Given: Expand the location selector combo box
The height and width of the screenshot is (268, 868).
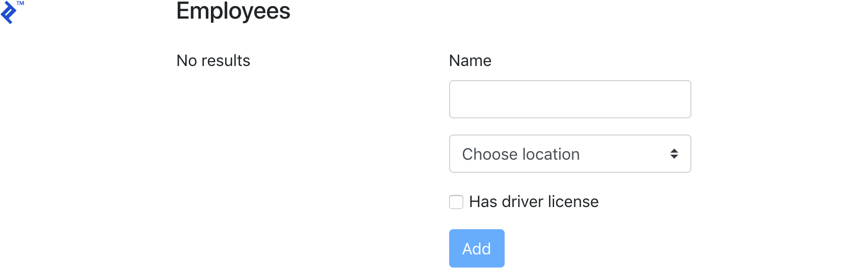Looking at the screenshot, I should [x=569, y=154].
